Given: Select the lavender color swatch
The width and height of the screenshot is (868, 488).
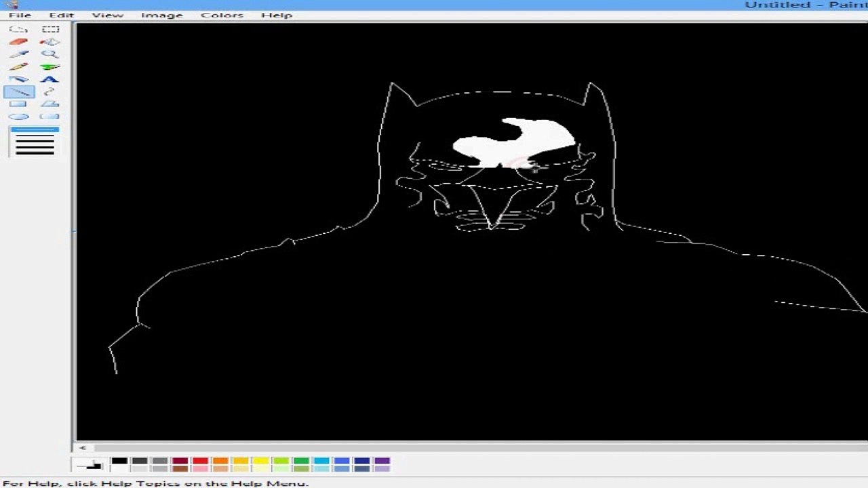Looking at the screenshot, I should pos(382,468).
